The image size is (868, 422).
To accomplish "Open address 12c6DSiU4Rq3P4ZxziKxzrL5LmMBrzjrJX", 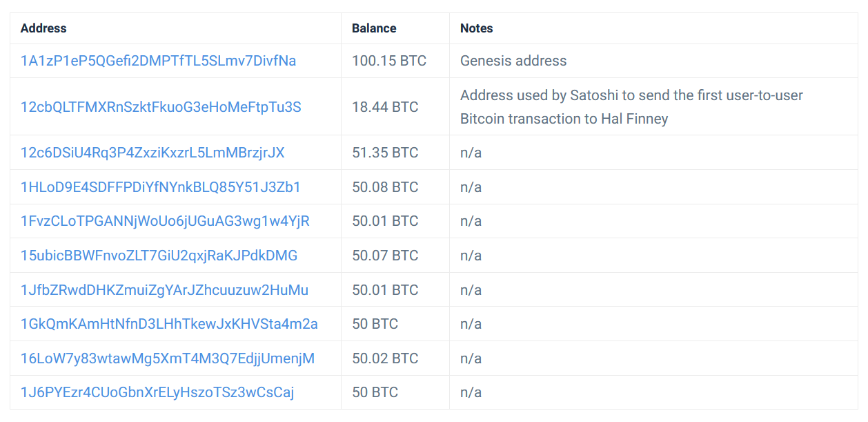I will click(152, 153).
